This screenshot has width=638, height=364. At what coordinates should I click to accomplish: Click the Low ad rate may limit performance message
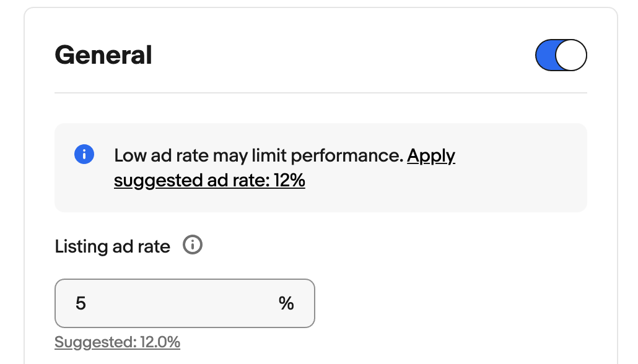(258, 156)
